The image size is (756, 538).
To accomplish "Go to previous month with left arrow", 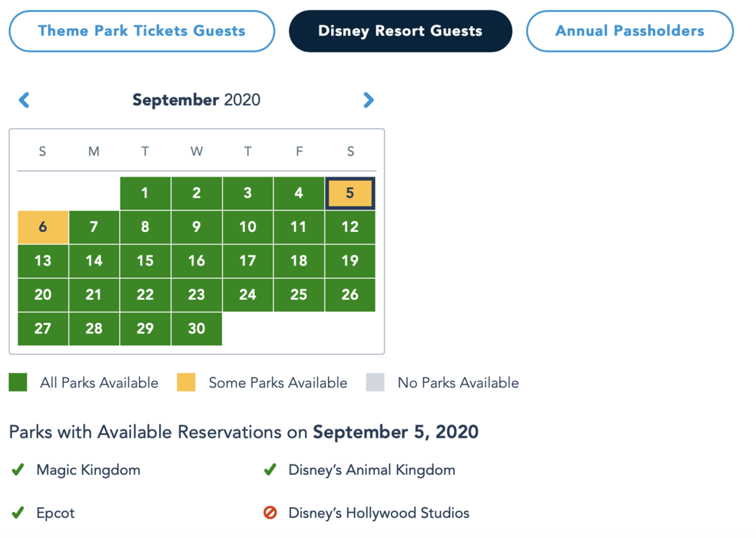I will [25, 100].
